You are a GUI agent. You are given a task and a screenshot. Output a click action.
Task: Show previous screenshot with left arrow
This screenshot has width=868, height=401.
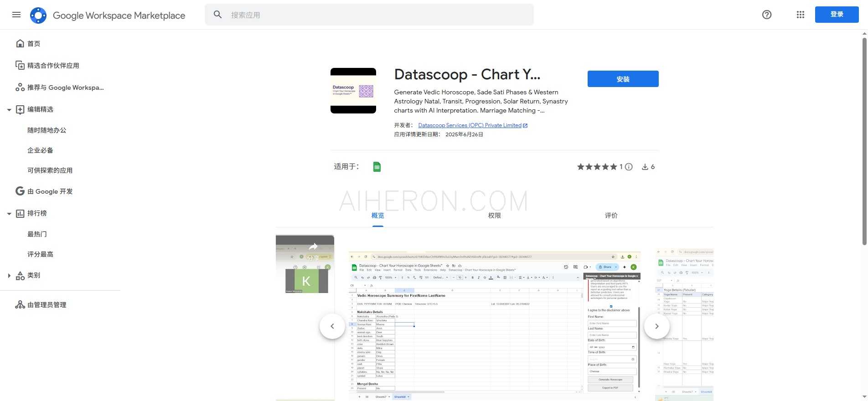pos(332,326)
